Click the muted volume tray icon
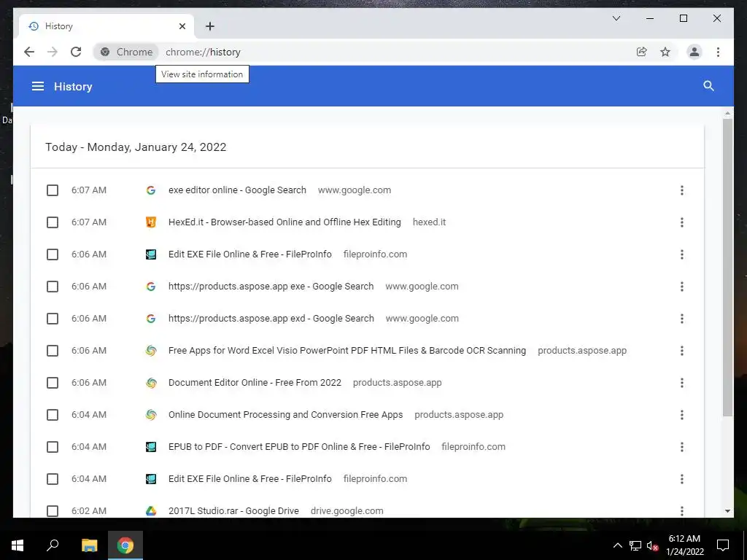 pyautogui.click(x=652, y=545)
